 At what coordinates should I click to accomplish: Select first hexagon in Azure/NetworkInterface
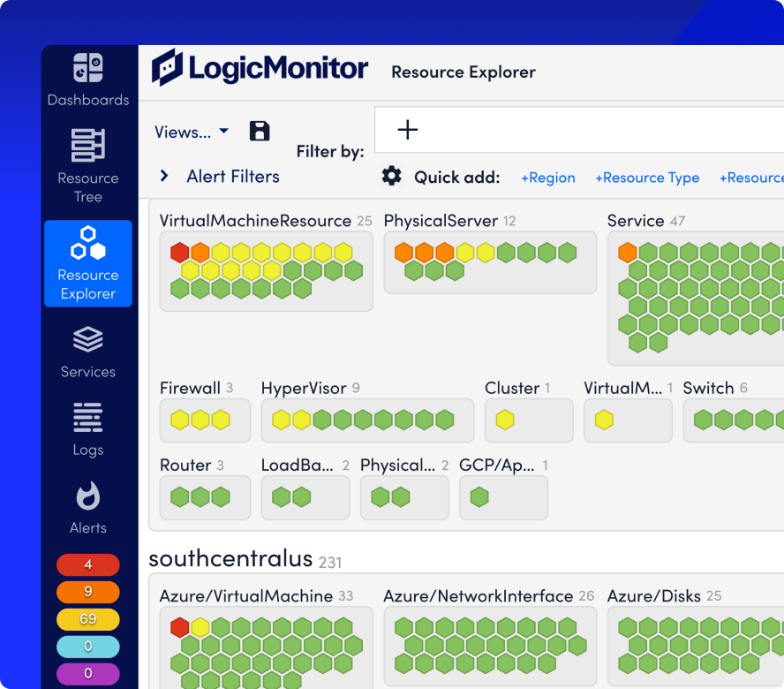click(404, 627)
